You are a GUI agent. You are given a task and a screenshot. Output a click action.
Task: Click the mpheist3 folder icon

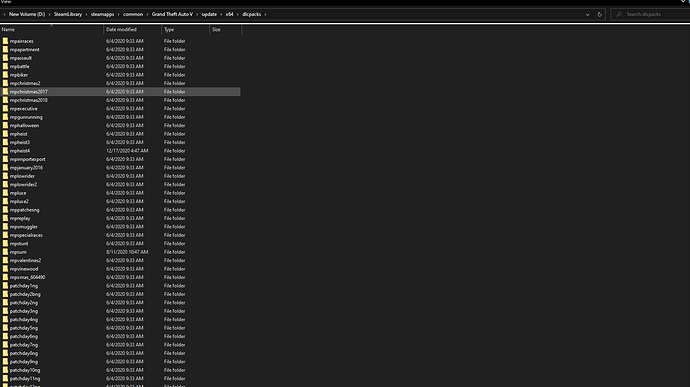pos(5,142)
